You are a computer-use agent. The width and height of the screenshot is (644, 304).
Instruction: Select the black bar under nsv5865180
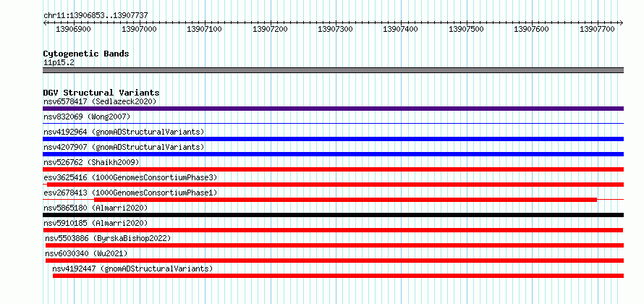(333, 215)
